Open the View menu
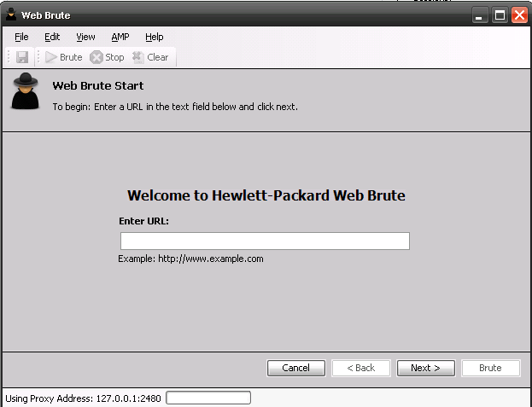Viewport: 532px width, 407px height. (85, 37)
